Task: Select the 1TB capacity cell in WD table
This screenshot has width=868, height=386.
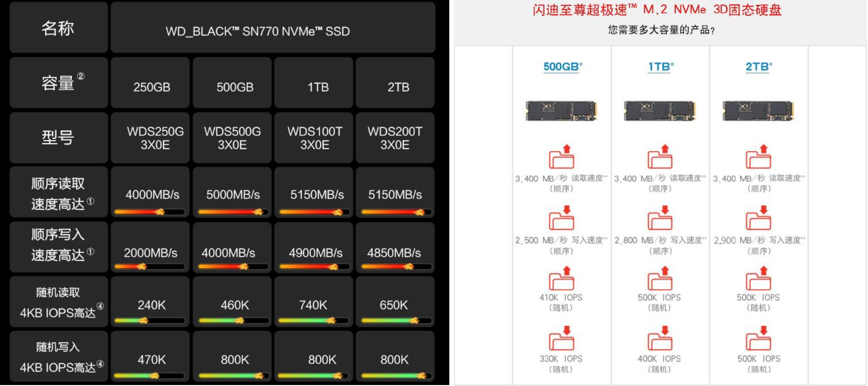Action: pos(313,83)
